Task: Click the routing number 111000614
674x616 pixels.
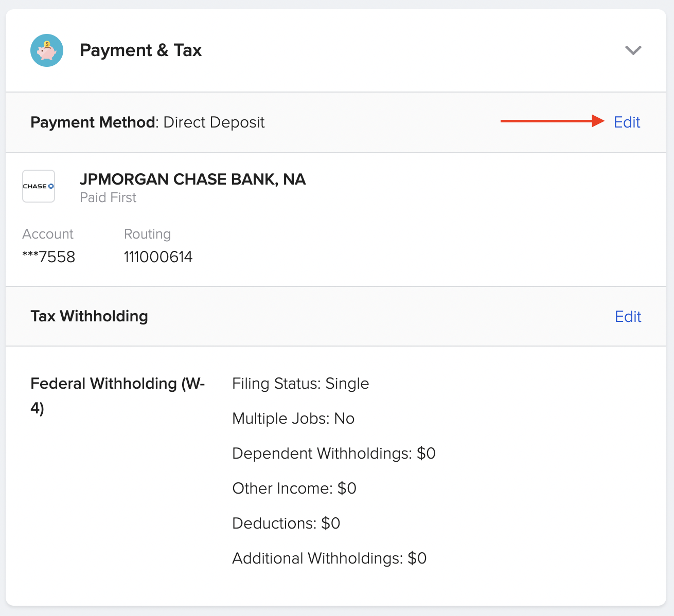Action: point(158,257)
